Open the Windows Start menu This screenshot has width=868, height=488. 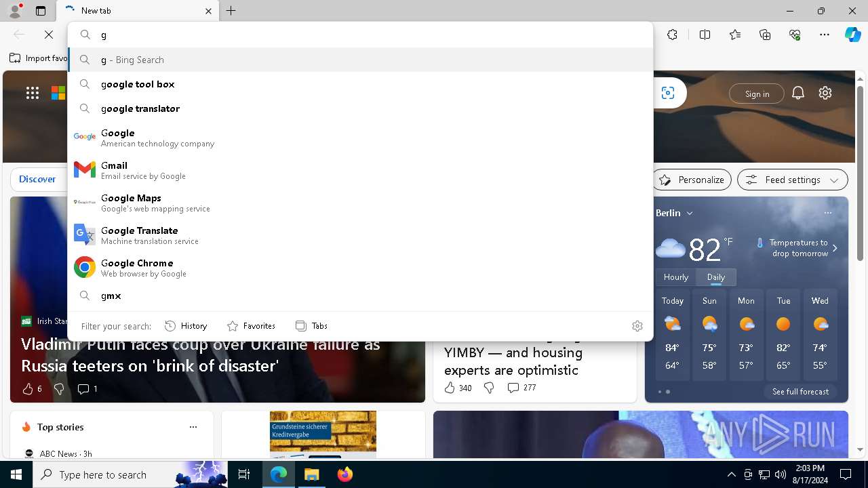pos(16,474)
